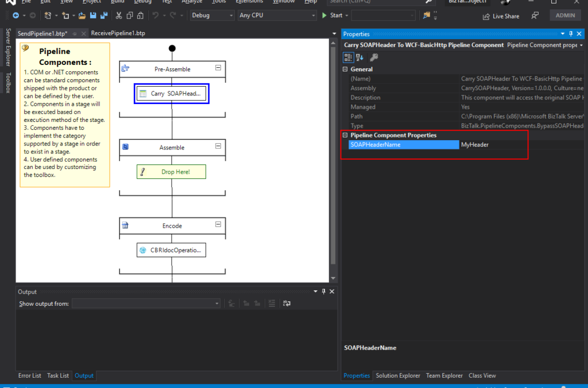Screen dimensions: 588x388
Task: Open the Start button dropdown arrow
Action: 347,16
